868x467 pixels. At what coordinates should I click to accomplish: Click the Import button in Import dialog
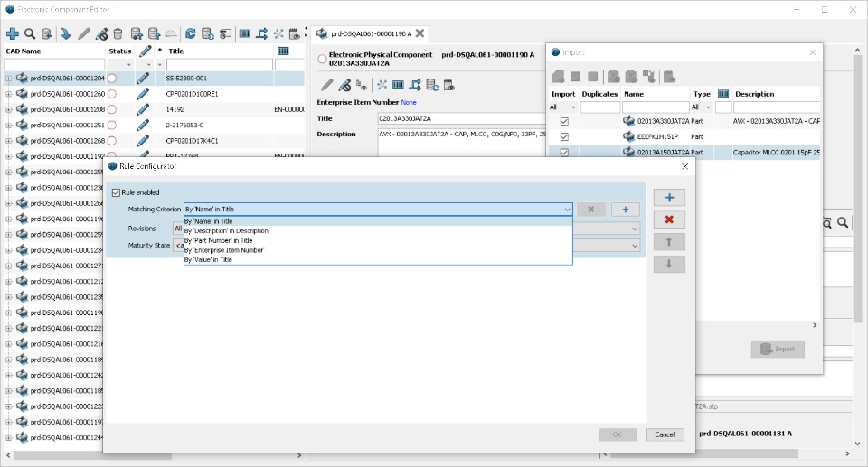pos(778,350)
